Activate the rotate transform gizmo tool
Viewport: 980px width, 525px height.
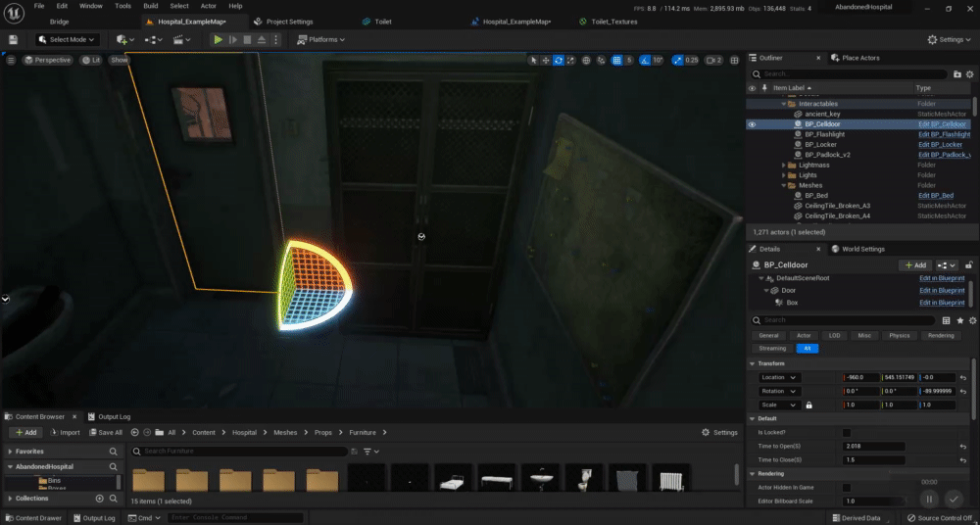point(559,60)
